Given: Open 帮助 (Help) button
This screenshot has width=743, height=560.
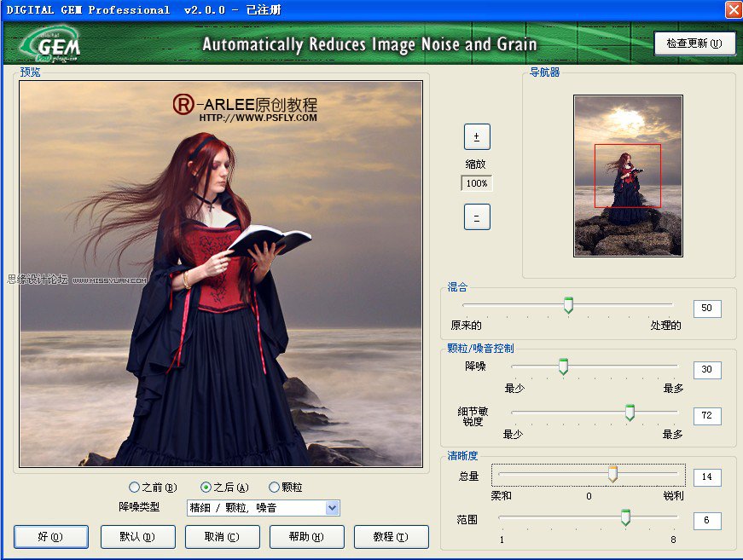Looking at the screenshot, I should tap(306, 537).
